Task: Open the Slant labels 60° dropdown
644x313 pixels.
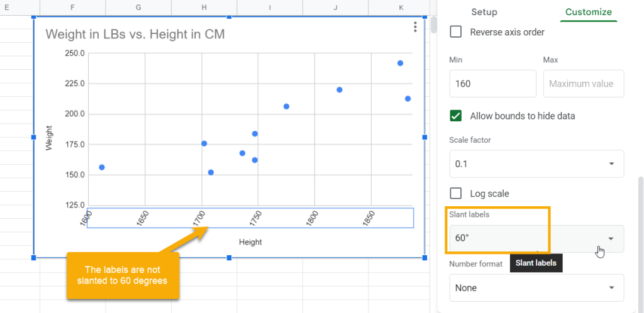Action: pyautogui.click(x=536, y=239)
